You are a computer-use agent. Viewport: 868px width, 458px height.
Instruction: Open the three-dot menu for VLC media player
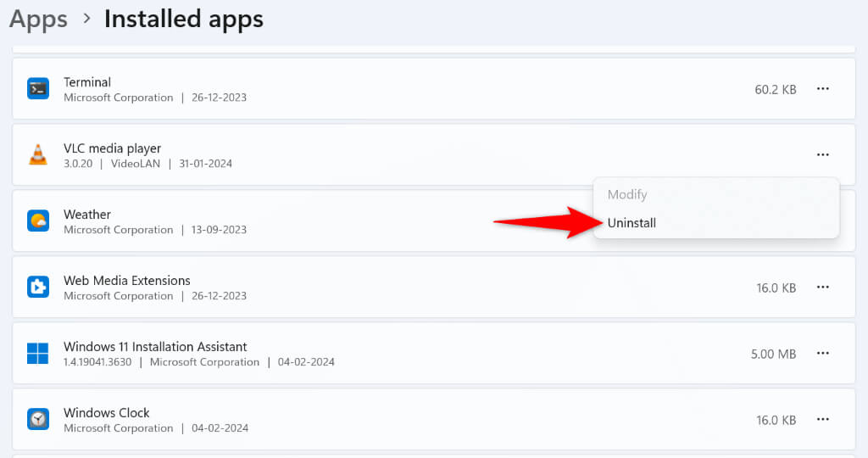[x=823, y=154]
